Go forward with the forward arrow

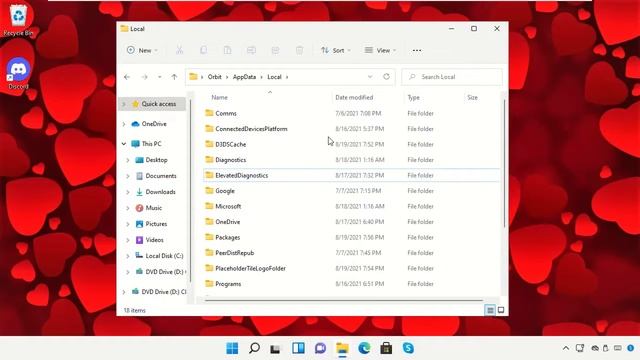[144, 77]
